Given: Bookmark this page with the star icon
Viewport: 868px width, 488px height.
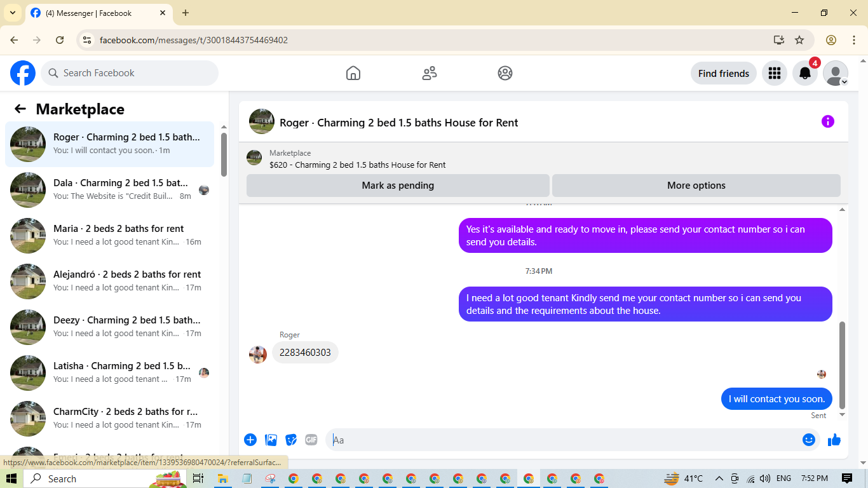Looking at the screenshot, I should pos(799,40).
